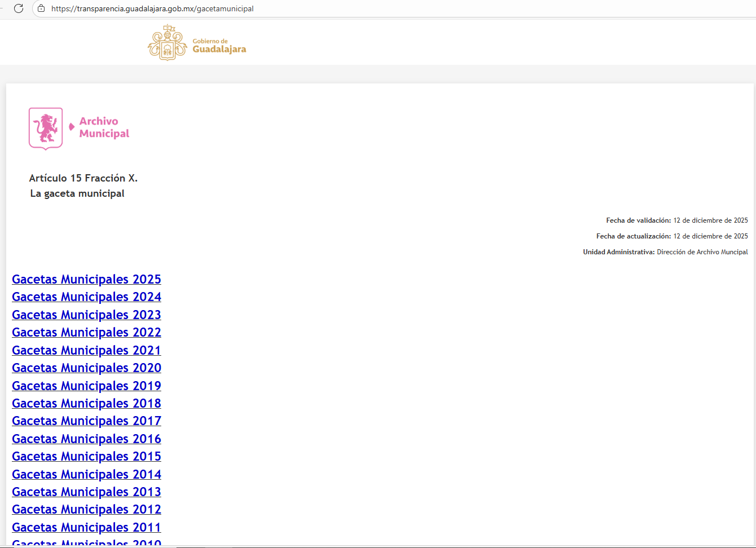The image size is (756, 548).
Task: Click the pink Archivo Municipal lion emblem
Action: [46, 129]
